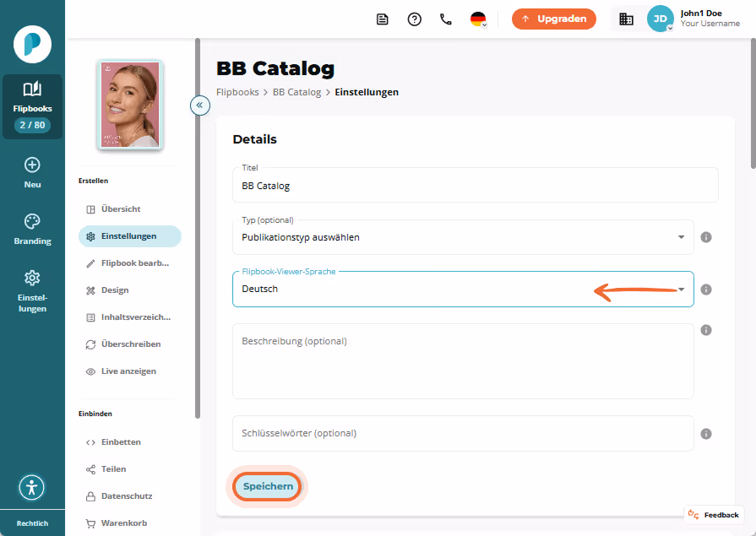Click the Flipbooks breadcrumb link
Image resolution: width=756 pixels, height=536 pixels.
point(237,92)
